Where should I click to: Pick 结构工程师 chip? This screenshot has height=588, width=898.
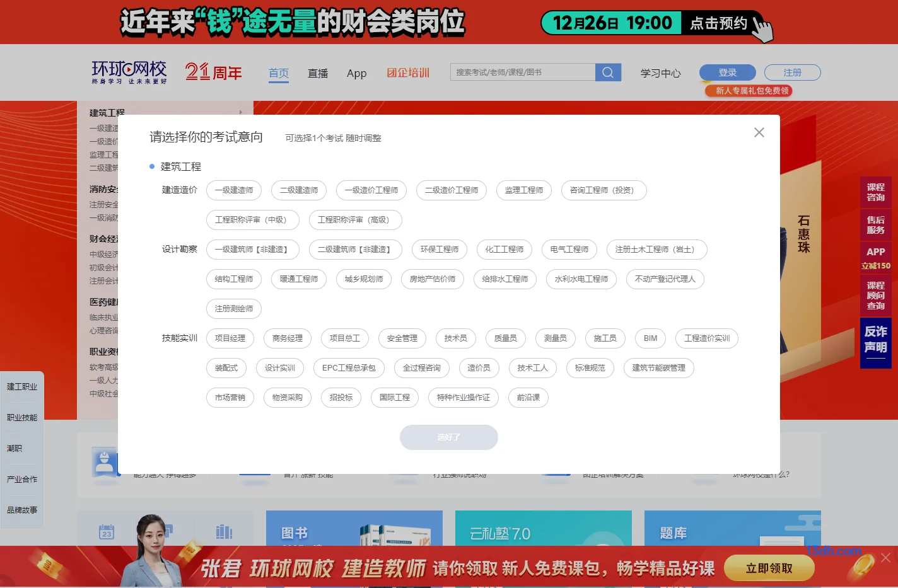(x=234, y=279)
